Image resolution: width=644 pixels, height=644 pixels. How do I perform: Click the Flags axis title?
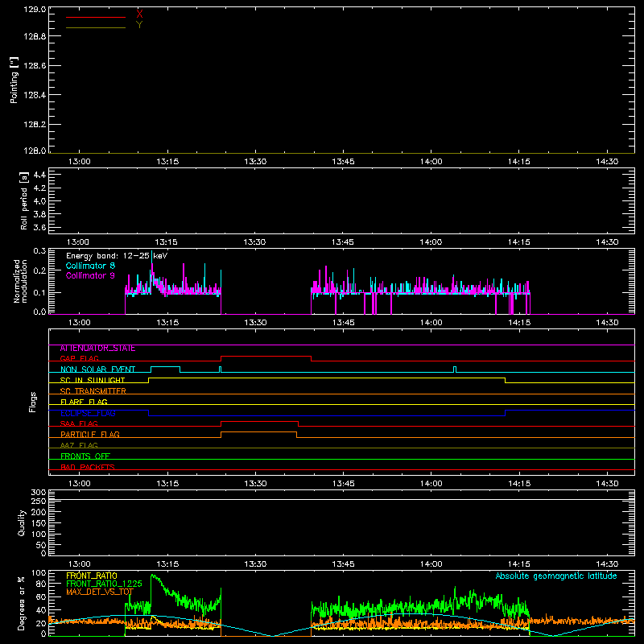coord(32,402)
